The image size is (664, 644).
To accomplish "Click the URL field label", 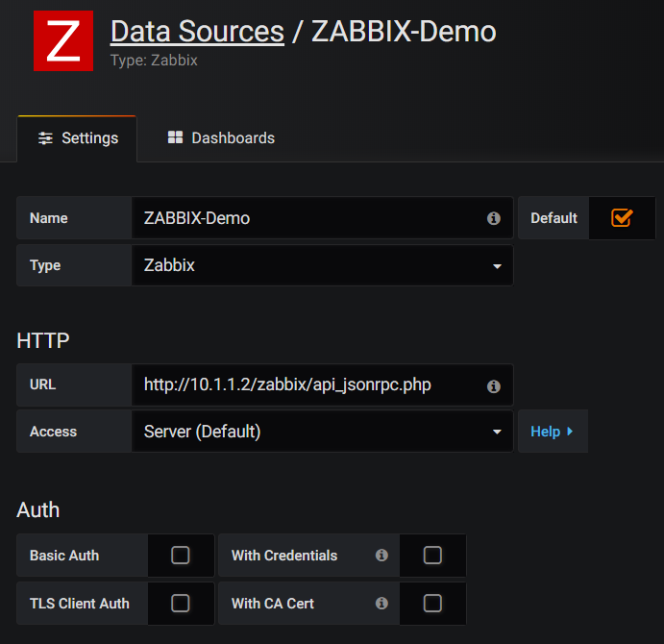I will [x=43, y=384].
